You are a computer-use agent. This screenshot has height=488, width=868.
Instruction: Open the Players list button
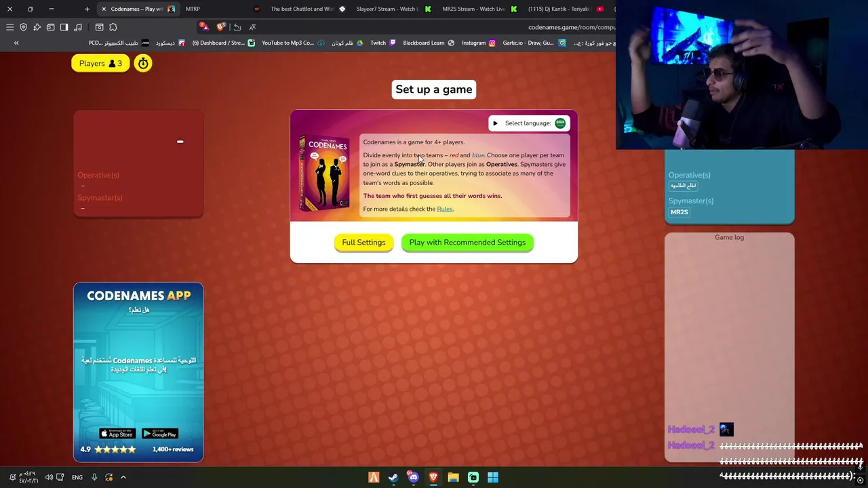point(100,63)
